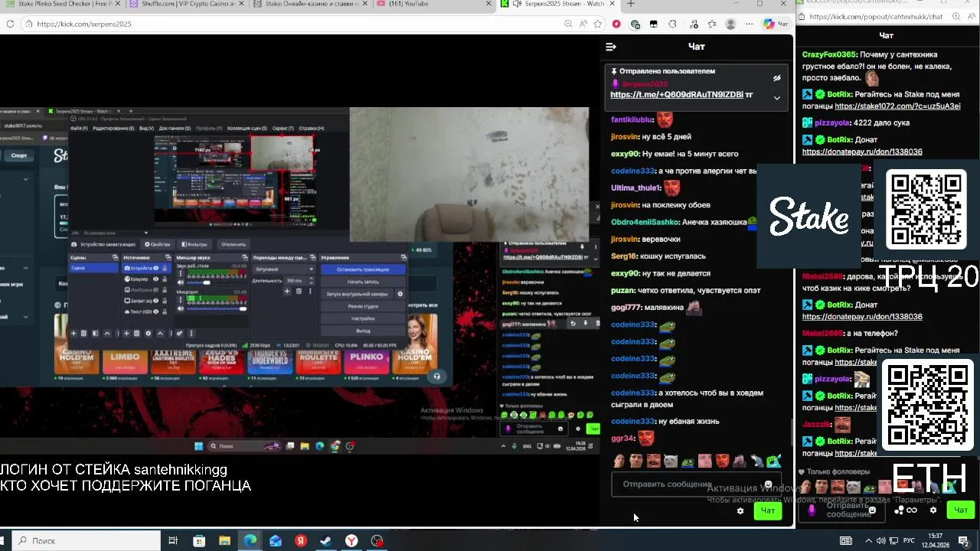Click the red extension icon in browser toolbar
Screen dimensions: 980x551
(616, 24)
